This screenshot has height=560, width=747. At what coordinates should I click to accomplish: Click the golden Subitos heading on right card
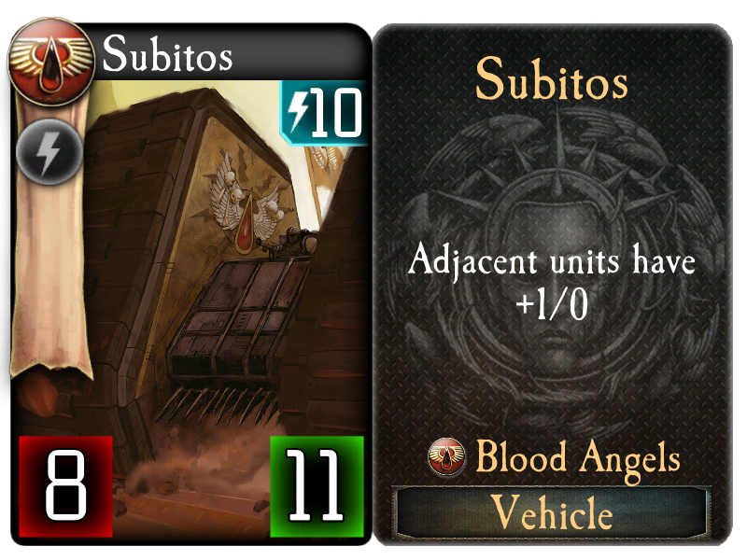(552, 79)
